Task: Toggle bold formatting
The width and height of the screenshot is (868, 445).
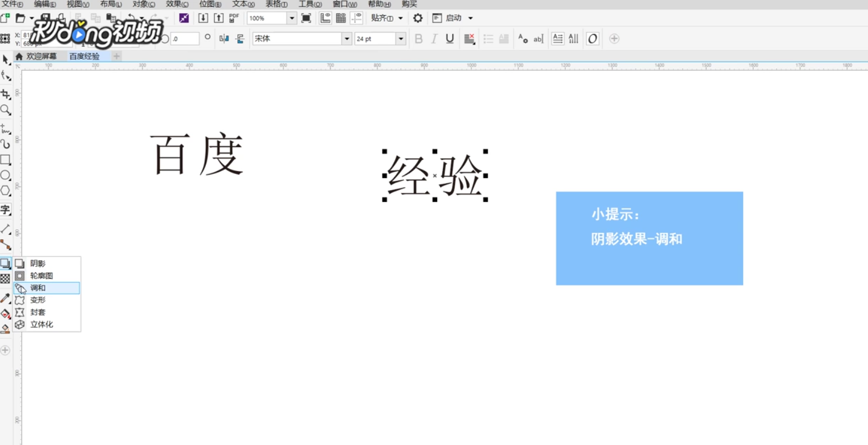Action: (x=419, y=39)
